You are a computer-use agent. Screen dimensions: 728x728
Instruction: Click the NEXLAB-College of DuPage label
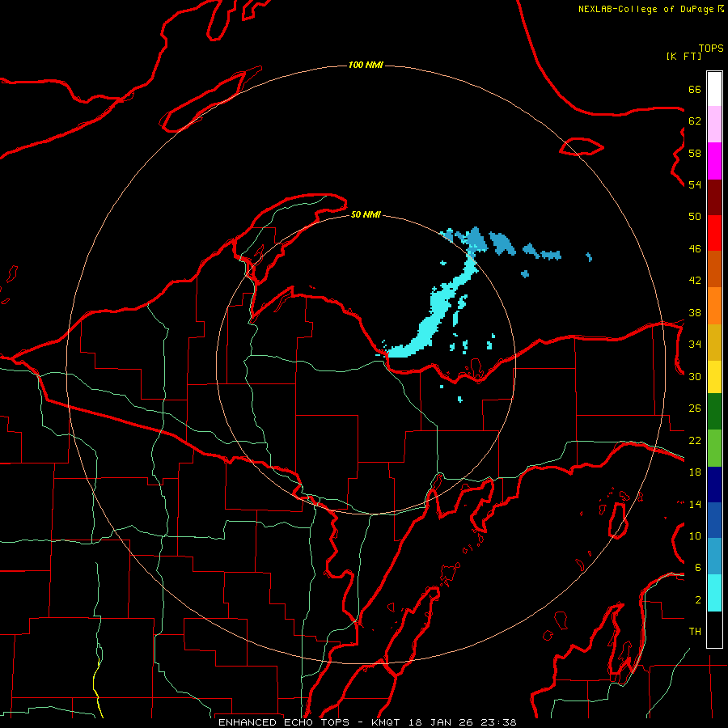coord(645,9)
